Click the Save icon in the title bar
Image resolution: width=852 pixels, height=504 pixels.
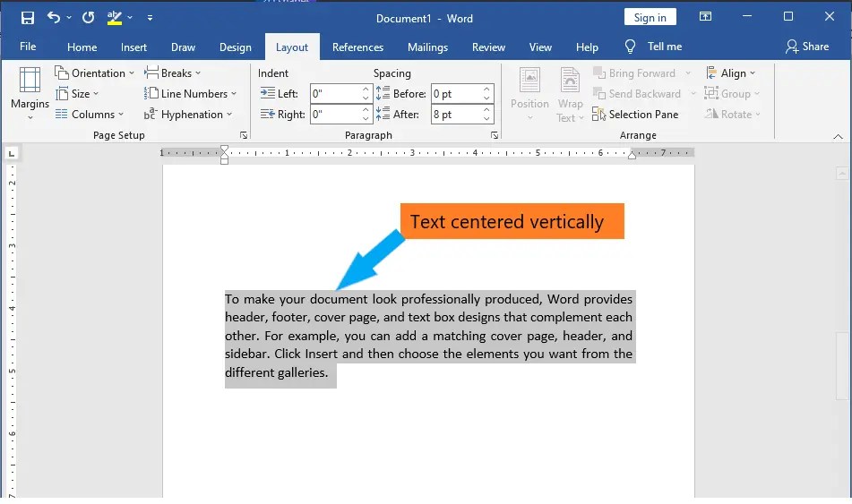27,18
